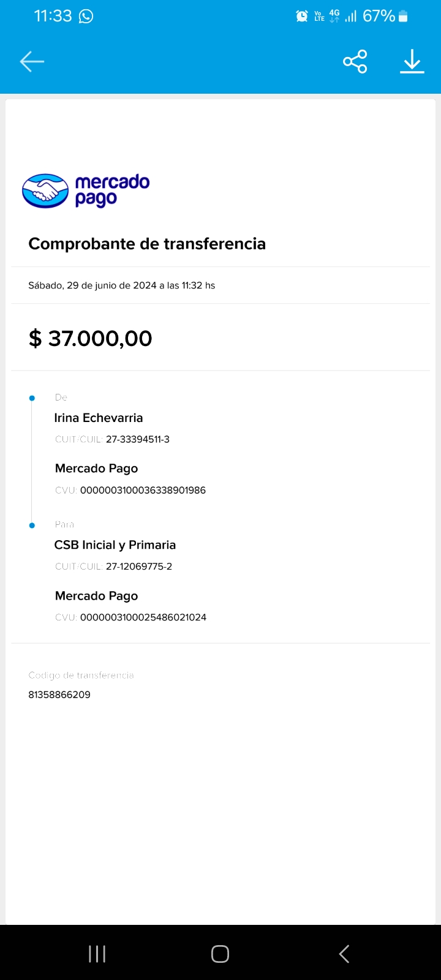The height and width of the screenshot is (980, 441).
Task: Tap the back arrow in header
Action: coord(32,61)
